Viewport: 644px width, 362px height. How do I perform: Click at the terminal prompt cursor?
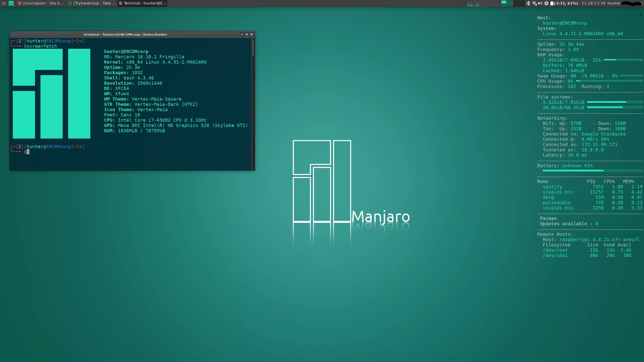coord(28,152)
